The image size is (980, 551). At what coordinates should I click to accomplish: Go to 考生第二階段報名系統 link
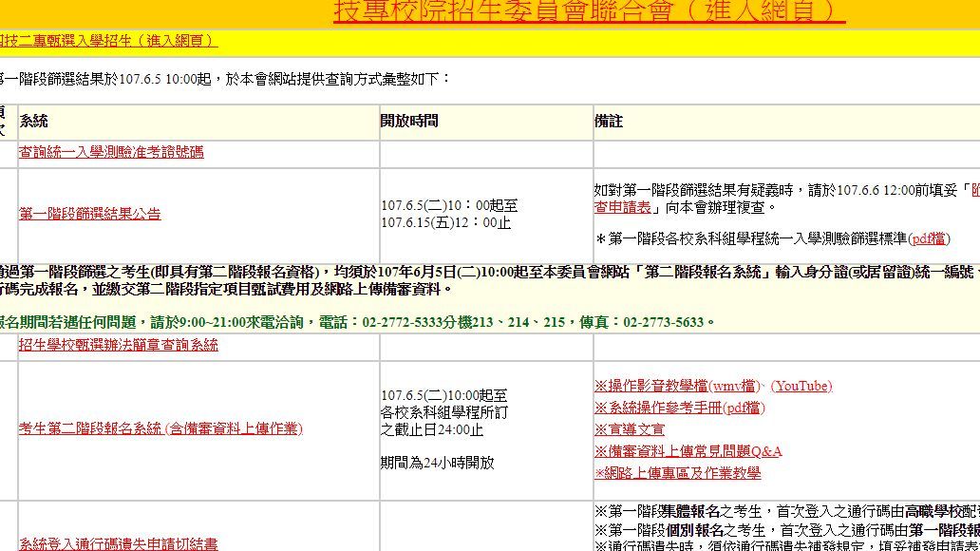(x=161, y=428)
